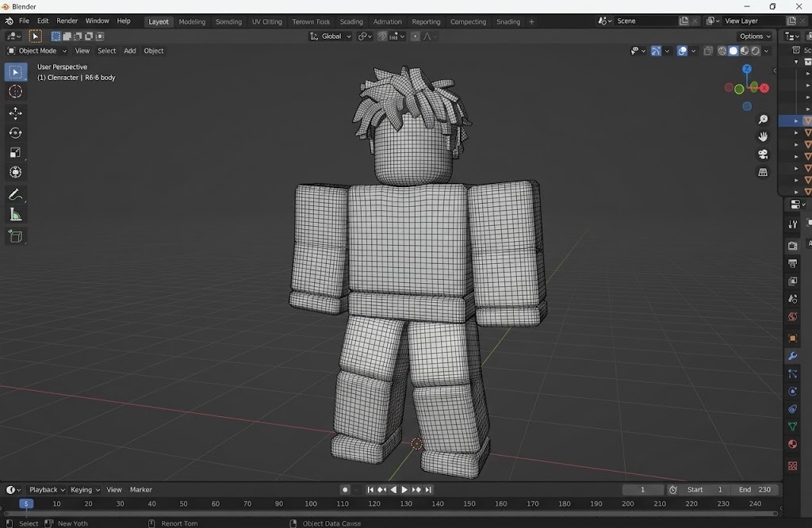The width and height of the screenshot is (812, 528).
Task: Pick the Scale tool
Action: click(16, 153)
